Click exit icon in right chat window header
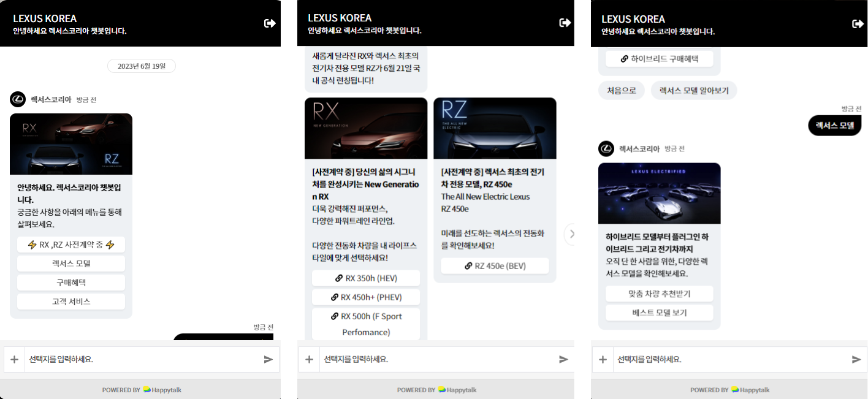This screenshot has height=399, width=868. point(858,24)
